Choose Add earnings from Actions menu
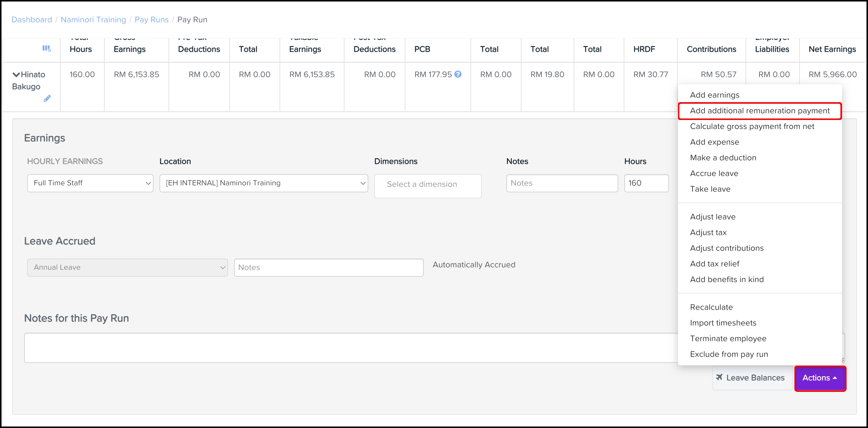The image size is (868, 428). 714,95
